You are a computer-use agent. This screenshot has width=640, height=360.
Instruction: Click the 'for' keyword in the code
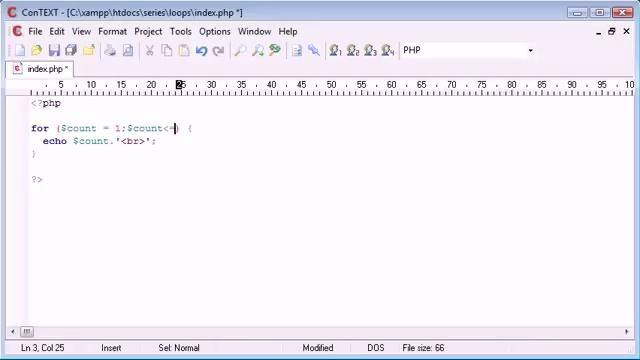point(40,128)
